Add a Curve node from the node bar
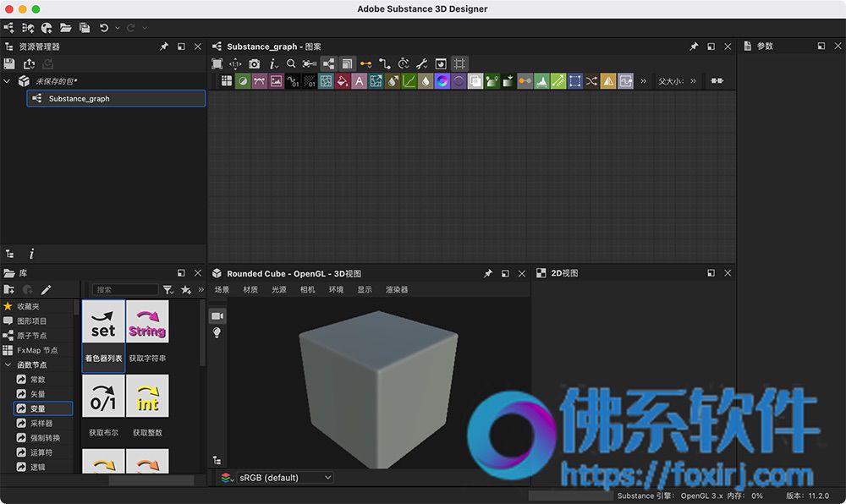The height and width of the screenshot is (504, 846). 409,81
